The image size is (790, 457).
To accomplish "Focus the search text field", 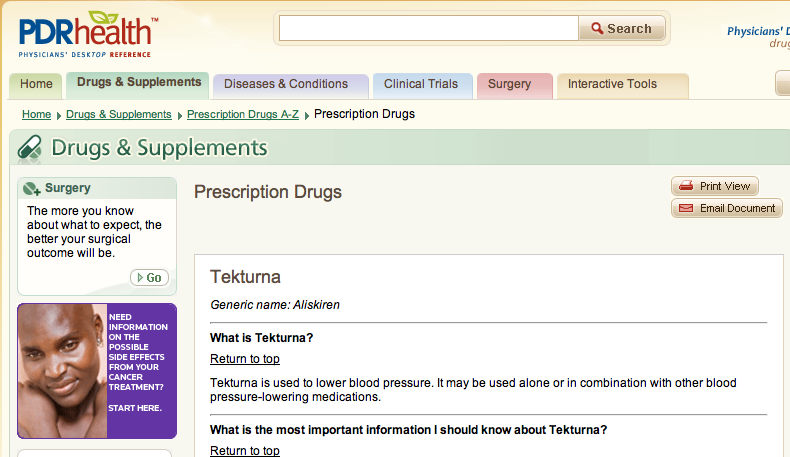I will [x=428, y=28].
